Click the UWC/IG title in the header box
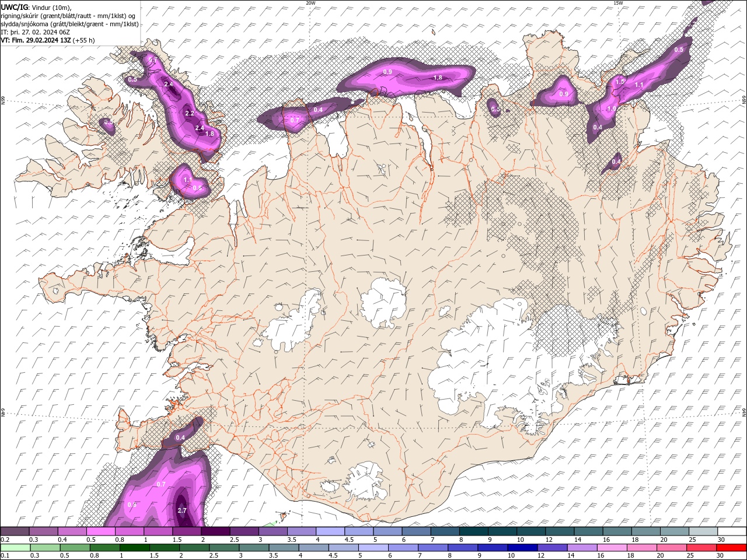Viewport: 747px width, 560px height. pos(15,7)
